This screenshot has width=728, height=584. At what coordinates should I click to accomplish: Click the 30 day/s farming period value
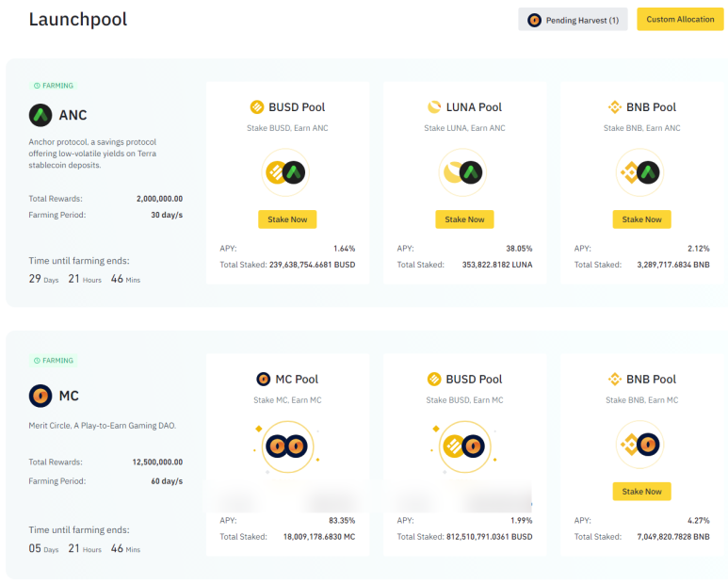click(167, 216)
